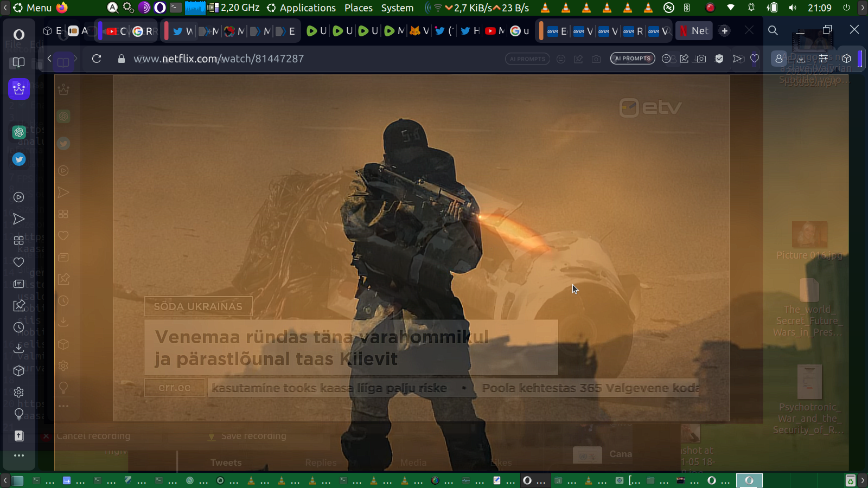This screenshot has height=488, width=868.
Task: Open the Downloads panel in the sidebar
Action: 18,349
